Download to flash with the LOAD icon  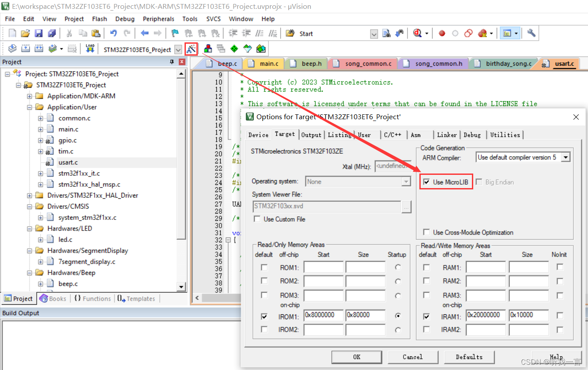click(90, 49)
